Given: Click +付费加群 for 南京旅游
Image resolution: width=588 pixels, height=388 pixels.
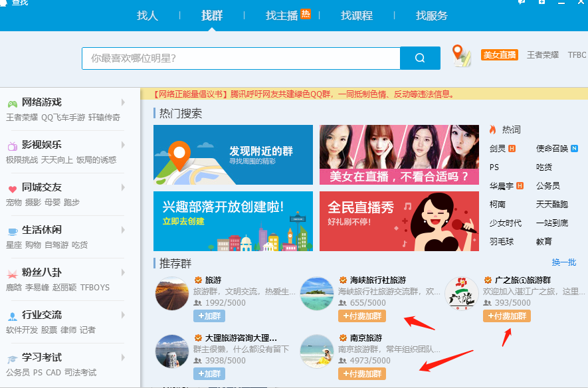Looking at the screenshot, I should pos(362,374).
